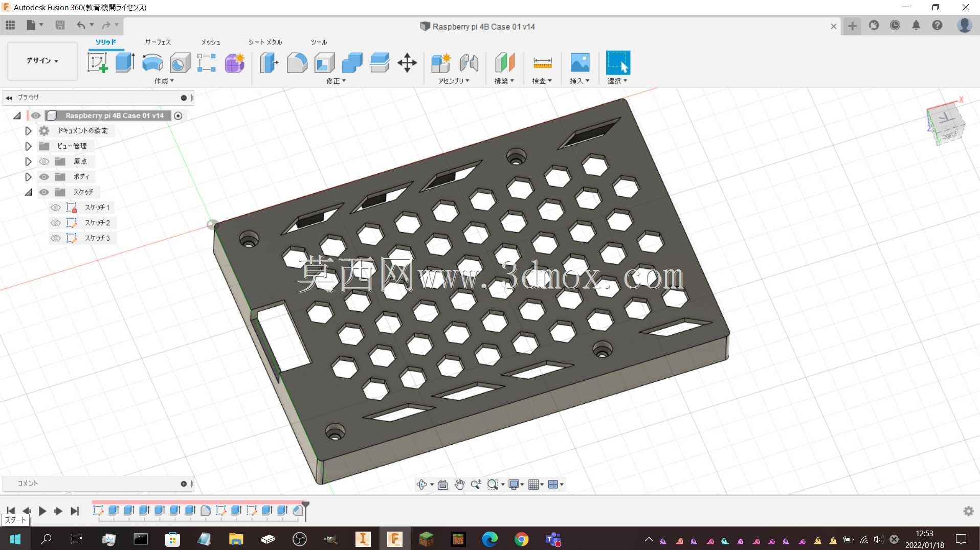Click the timeline end marker
980x550 pixels.
[305, 511]
